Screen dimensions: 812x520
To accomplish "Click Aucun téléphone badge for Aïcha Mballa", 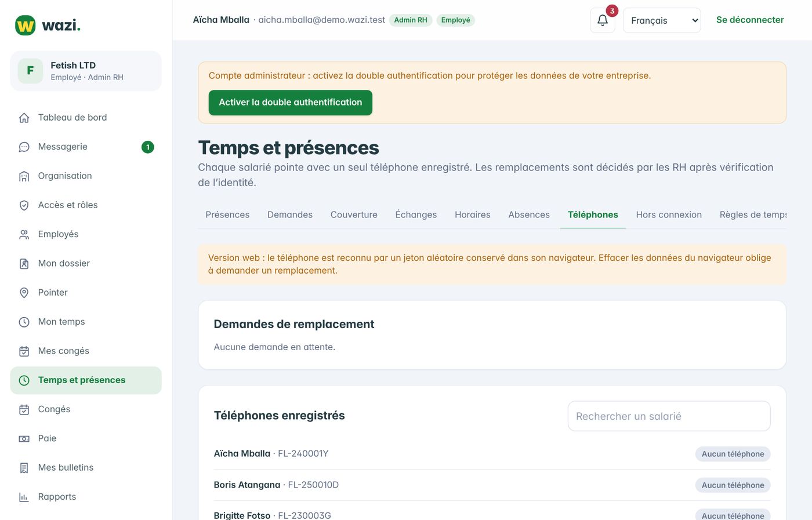I will point(733,454).
